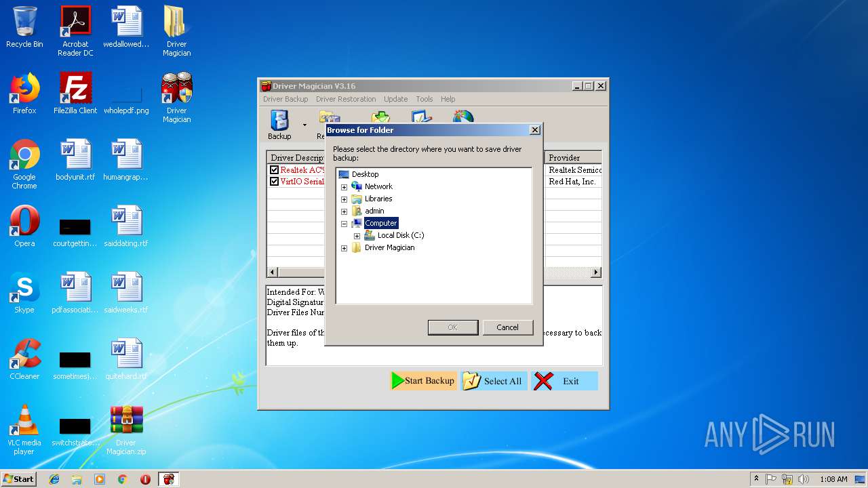Open the Recycle Bin desktop icon
Screen dimensions: 868x488
click(24, 27)
